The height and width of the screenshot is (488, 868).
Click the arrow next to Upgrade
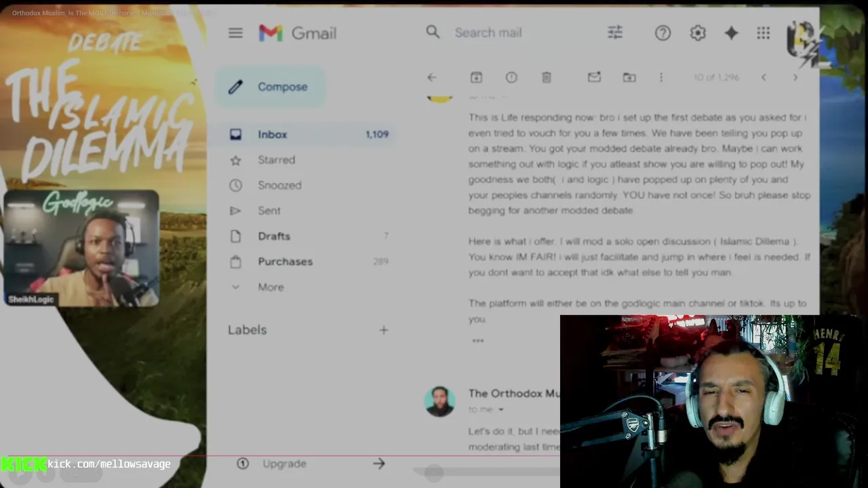[x=379, y=464]
